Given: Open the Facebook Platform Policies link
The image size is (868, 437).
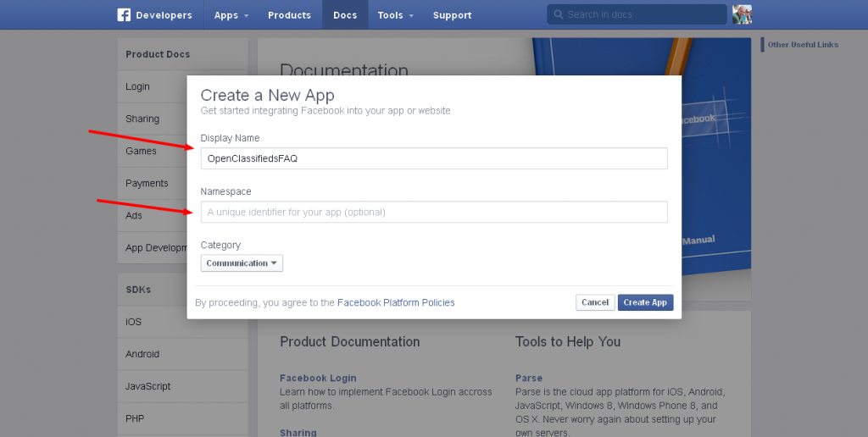Looking at the screenshot, I should 396,302.
